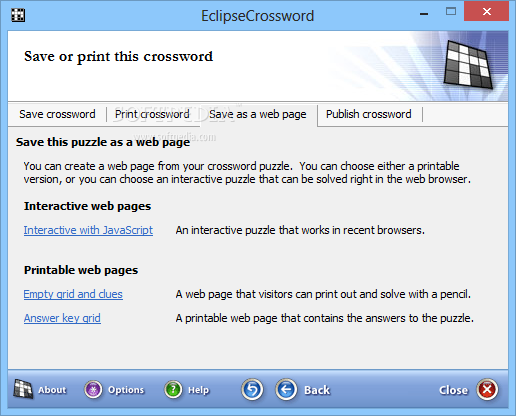Click the crossword logo graphic in header
The image size is (516, 416).
[x=468, y=64]
